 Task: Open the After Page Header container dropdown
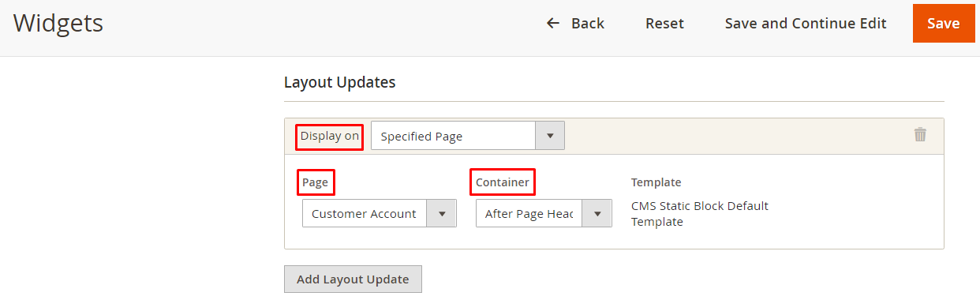544,213
